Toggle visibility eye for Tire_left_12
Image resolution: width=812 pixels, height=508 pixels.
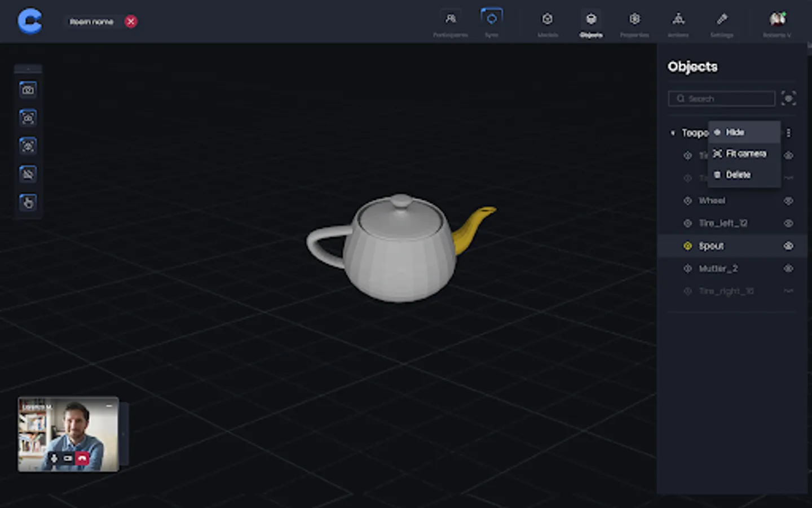pos(788,223)
